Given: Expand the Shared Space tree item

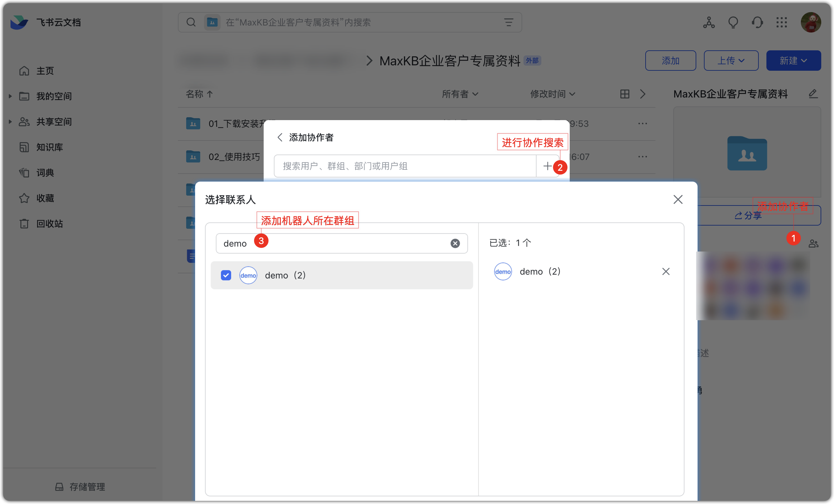Looking at the screenshot, I should pos(10,122).
